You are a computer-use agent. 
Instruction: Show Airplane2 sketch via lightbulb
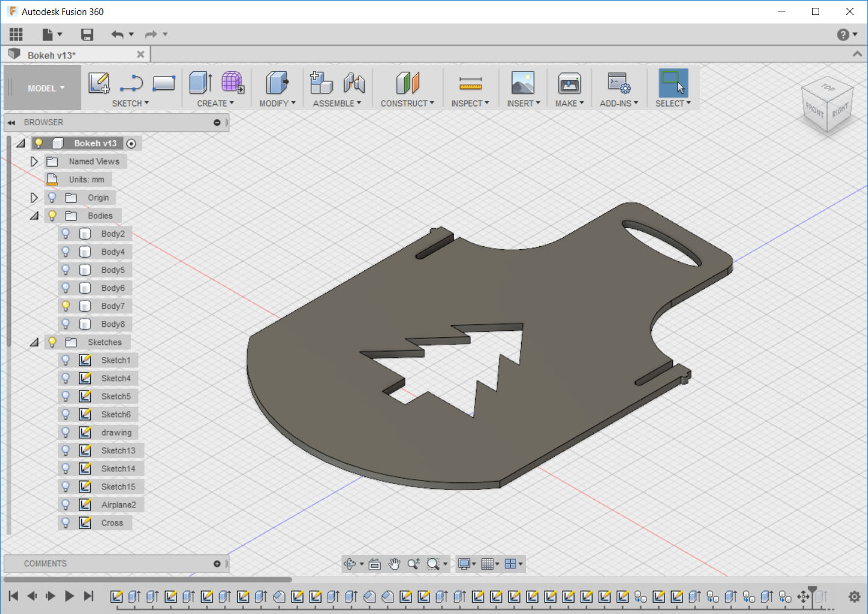click(x=66, y=504)
